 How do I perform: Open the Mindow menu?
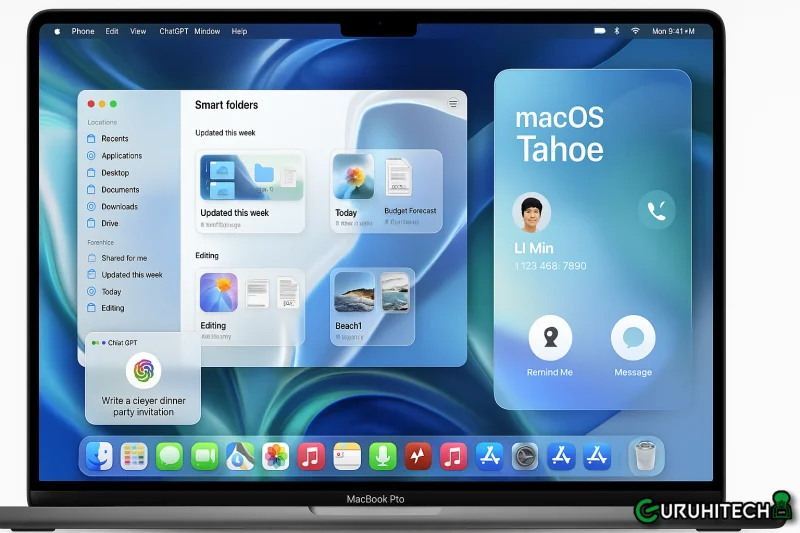point(207,31)
